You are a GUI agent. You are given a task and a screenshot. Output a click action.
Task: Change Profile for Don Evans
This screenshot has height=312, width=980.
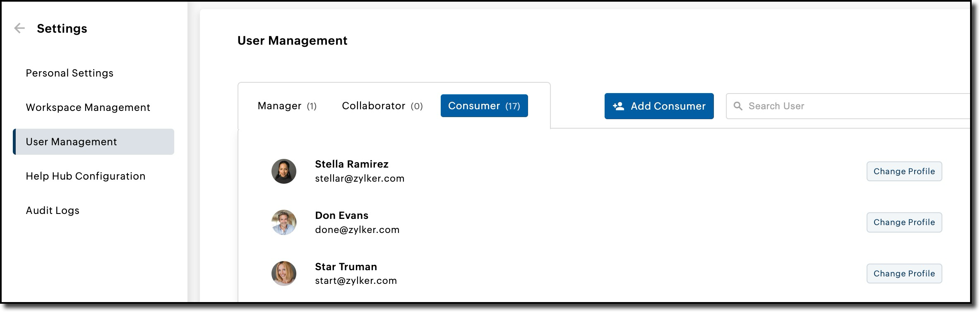(x=904, y=222)
